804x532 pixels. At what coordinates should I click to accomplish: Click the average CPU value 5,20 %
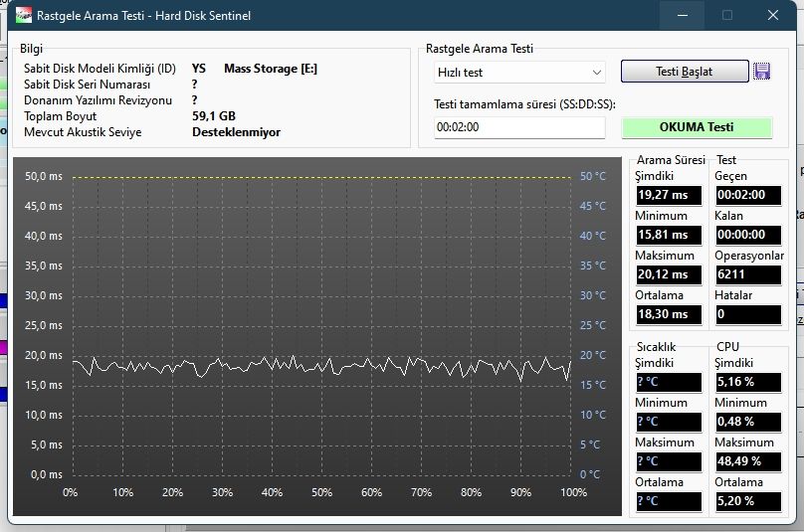(x=748, y=501)
